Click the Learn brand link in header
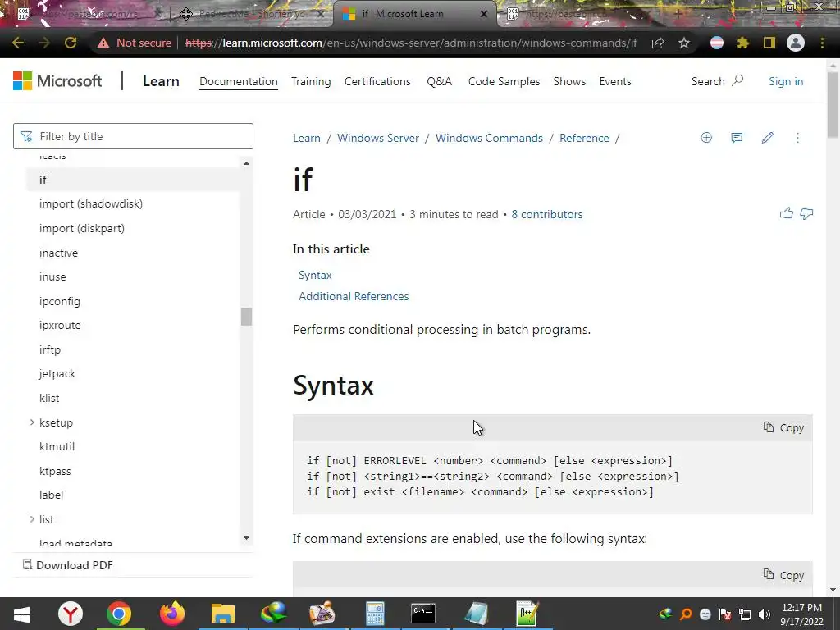This screenshot has height=630, width=840. (161, 81)
